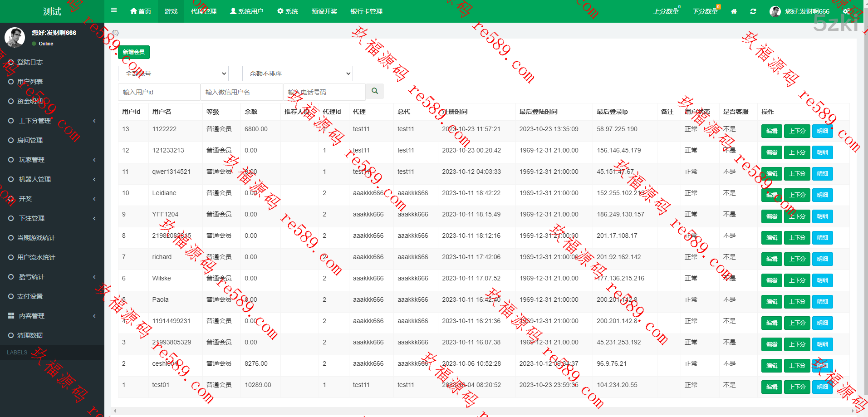Click 编辑 for user 1122222
Image resolution: width=868 pixels, height=417 pixels.
tap(771, 131)
